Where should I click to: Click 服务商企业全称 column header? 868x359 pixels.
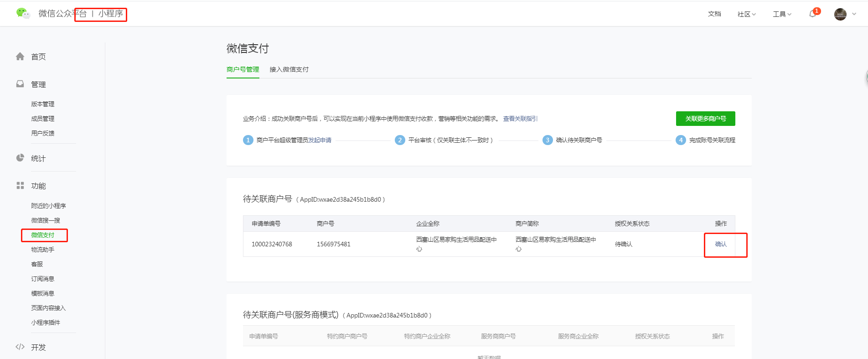tap(578, 336)
